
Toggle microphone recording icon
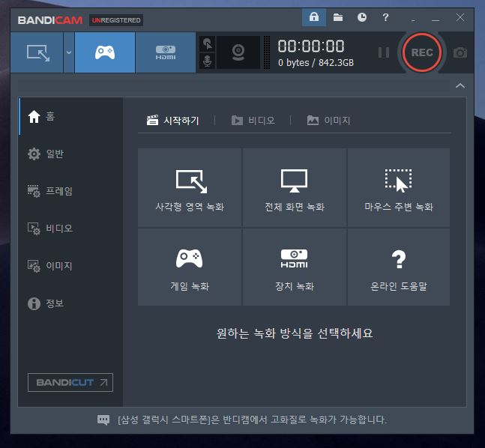point(207,61)
